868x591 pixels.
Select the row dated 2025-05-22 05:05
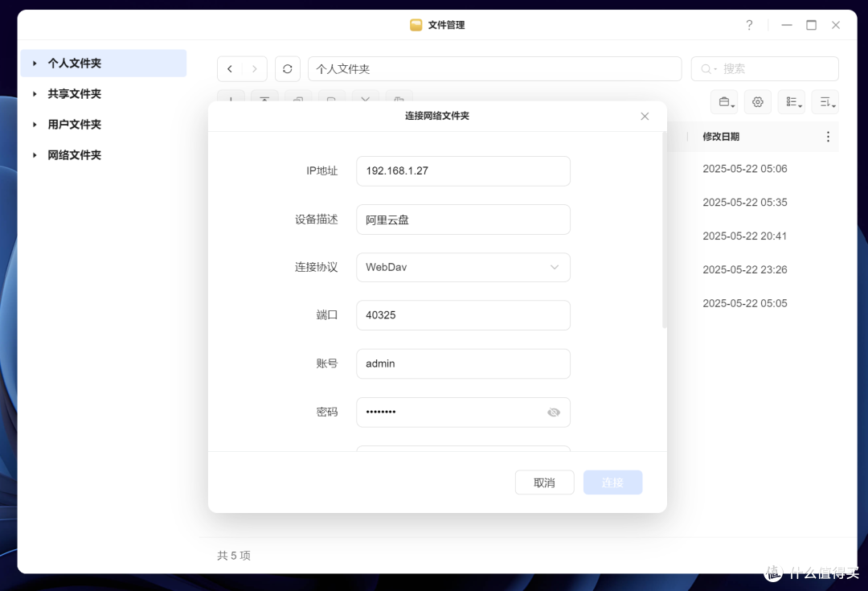pyautogui.click(x=744, y=303)
